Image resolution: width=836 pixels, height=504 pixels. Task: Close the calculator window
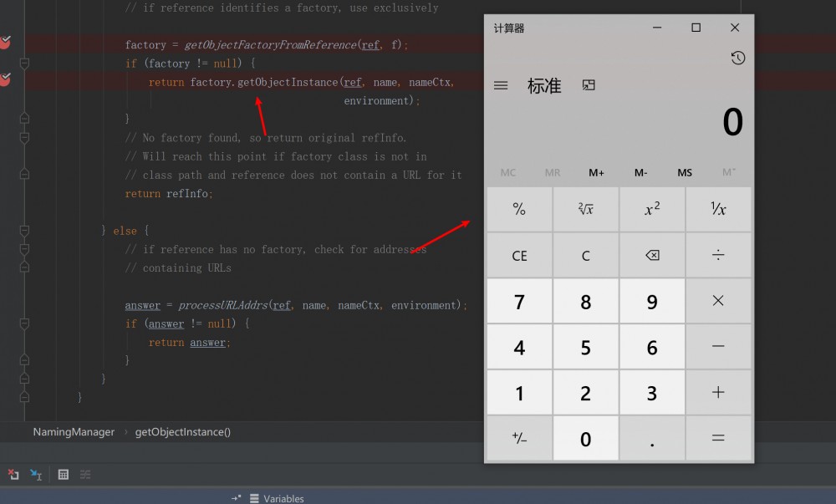click(735, 28)
